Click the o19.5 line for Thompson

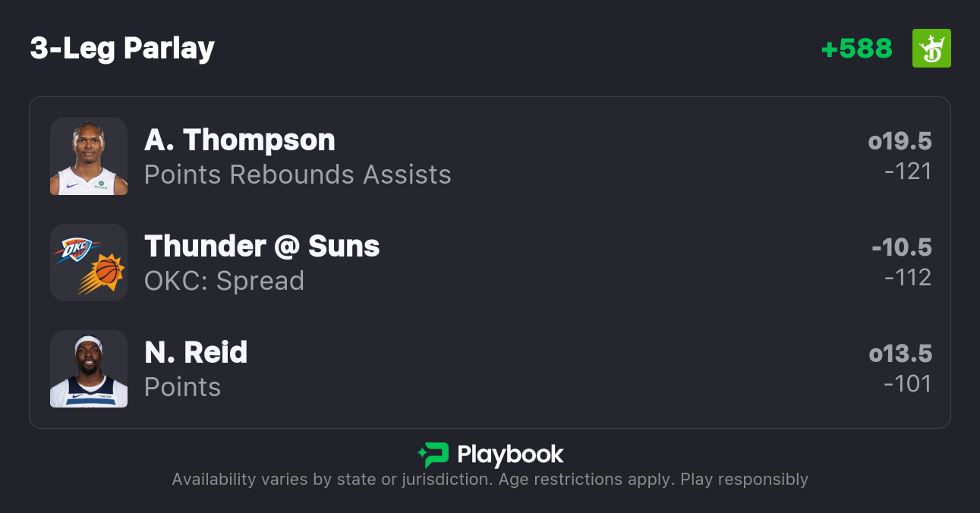coord(900,142)
